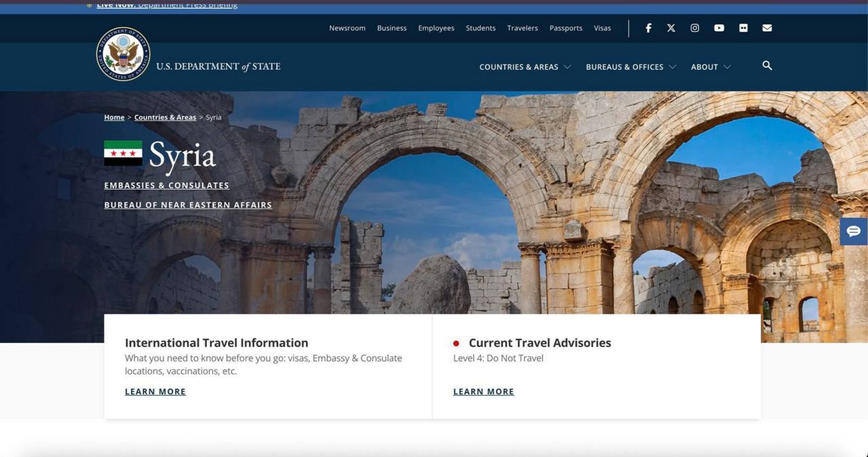Screen dimensions: 868x457
Task: Open the Visas link
Action: tap(602, 28)
